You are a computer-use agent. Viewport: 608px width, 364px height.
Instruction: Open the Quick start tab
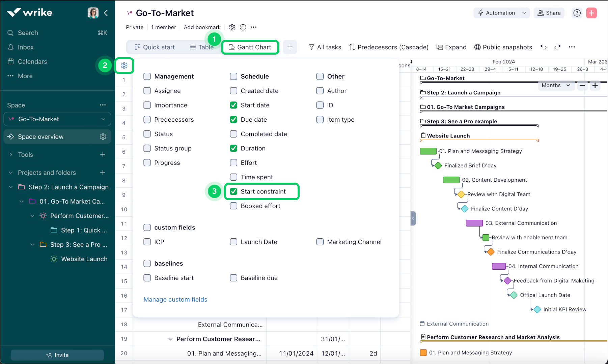(x=155, y=47)
